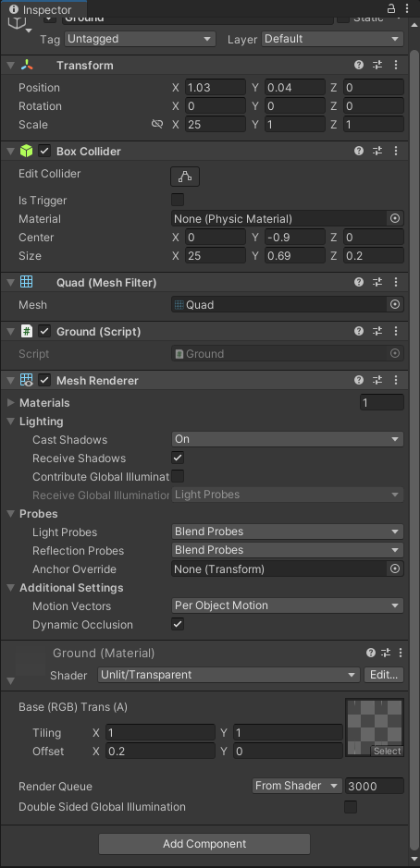Viewport: 420px width, 868px height.
Task: Click the Inspector lock icon
Action: (x=391, y=8)
